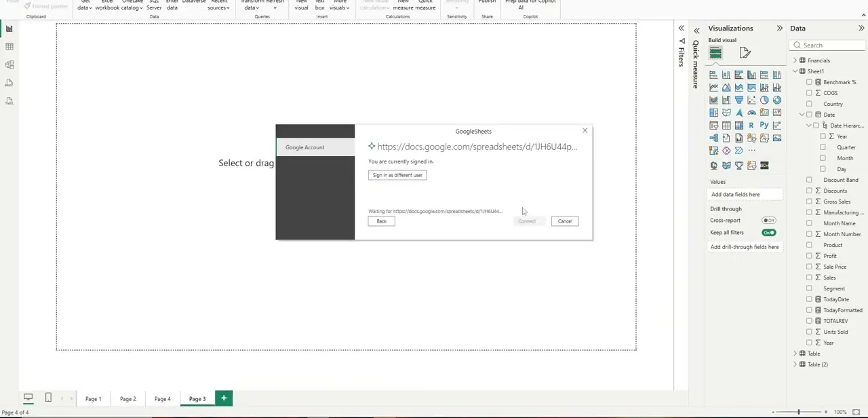Collapse the Date field node
This screenshot has width=868, height=418.
[x=802, y=115]
